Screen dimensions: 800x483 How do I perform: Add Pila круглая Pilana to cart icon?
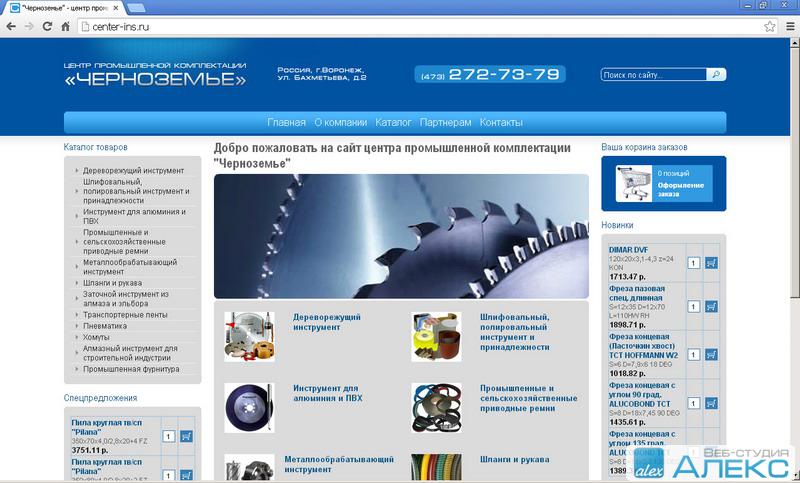click(x=186, y=436)
